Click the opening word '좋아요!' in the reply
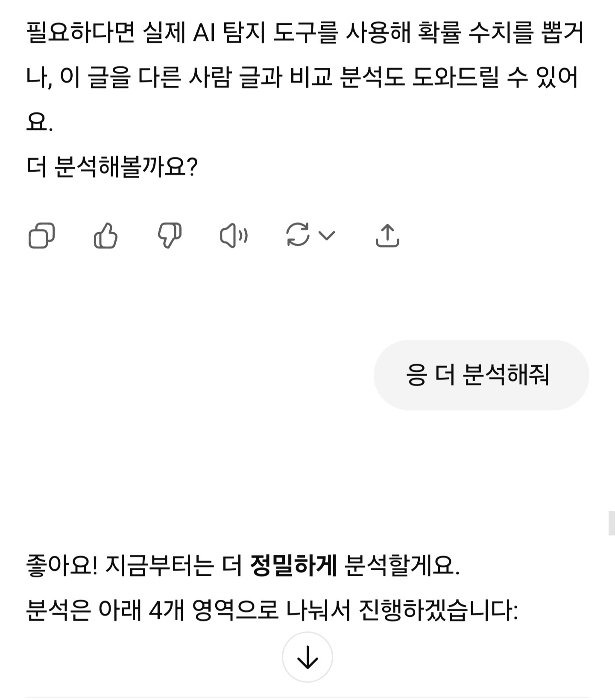The image size is (615, 700). coord(62,566)
